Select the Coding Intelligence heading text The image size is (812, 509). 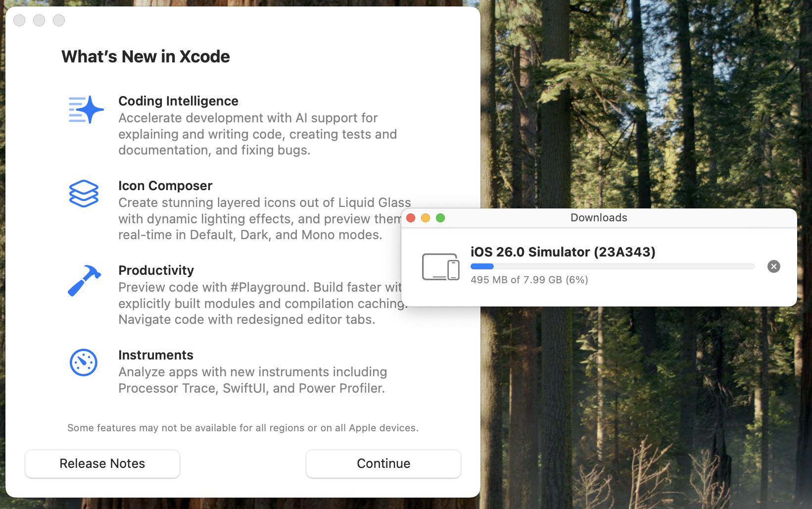[178, 101]
